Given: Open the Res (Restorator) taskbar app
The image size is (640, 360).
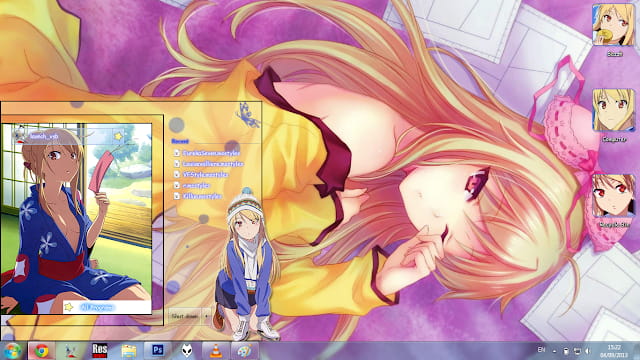Looking at the screenshot, I should (100, 351).
